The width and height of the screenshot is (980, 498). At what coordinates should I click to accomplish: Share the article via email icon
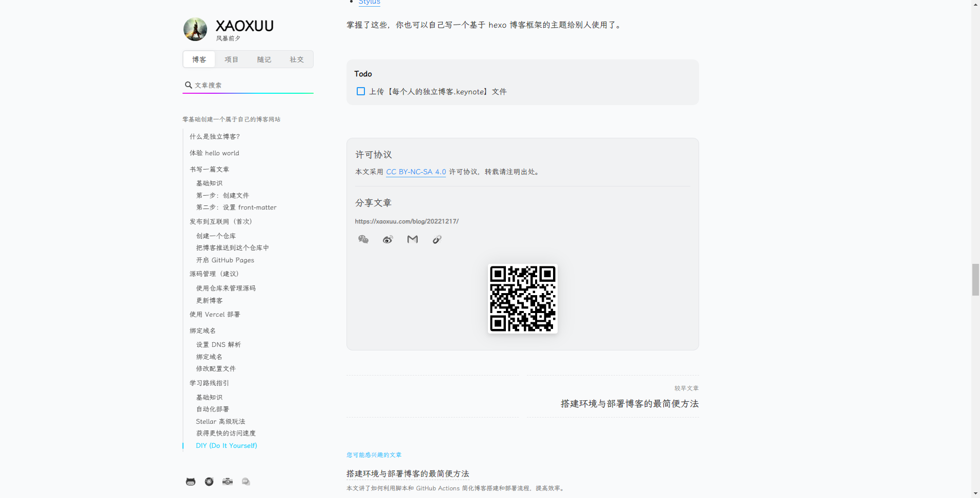[412, 239]
